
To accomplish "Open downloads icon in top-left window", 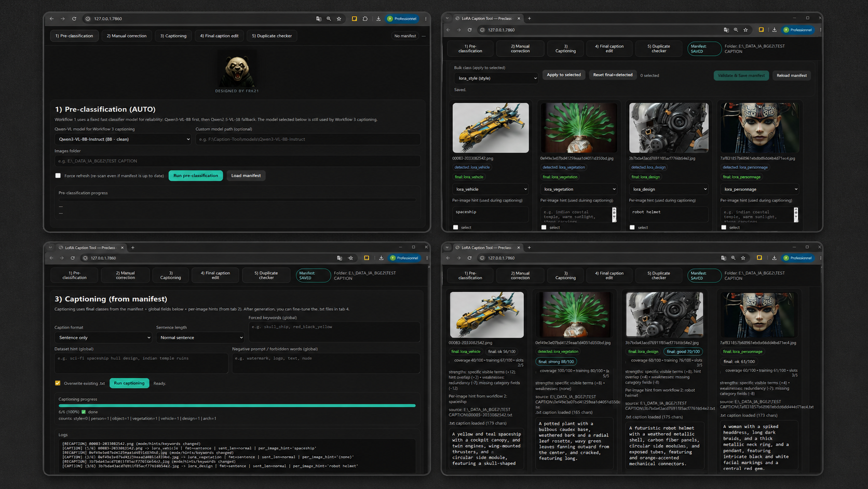I will 378,19.
